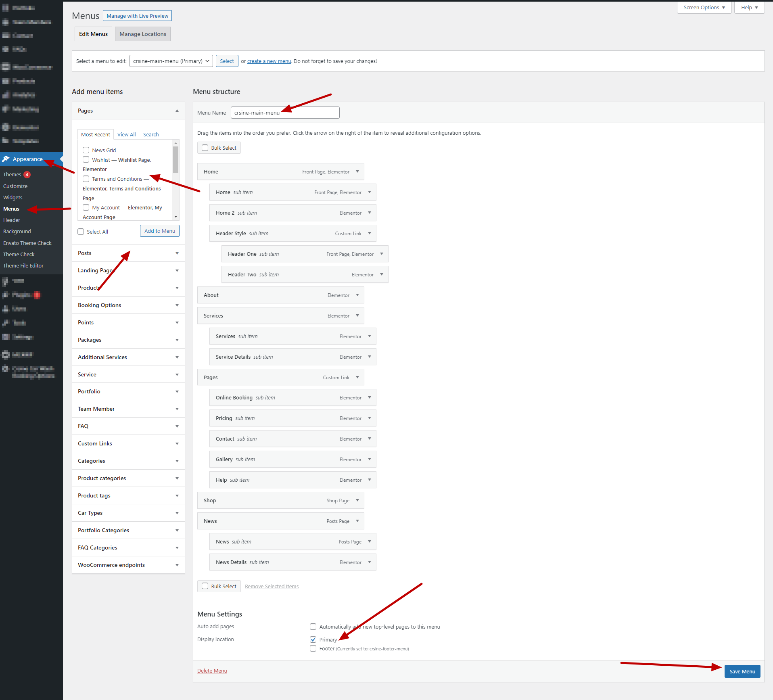Toggle Automatically add new top-level pages
Viewport: 773px width, 700px height.
tap(313, 627)
